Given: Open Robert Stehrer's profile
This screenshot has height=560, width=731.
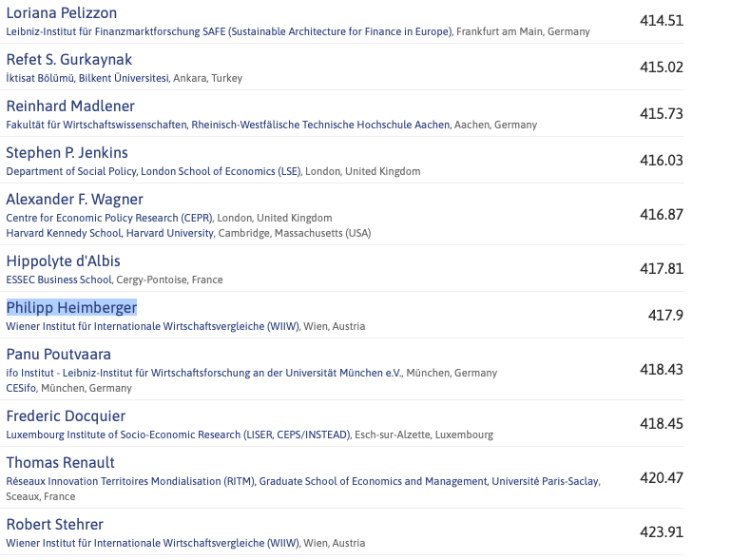Looking at the screenshot, I should (x=54, y=525).
